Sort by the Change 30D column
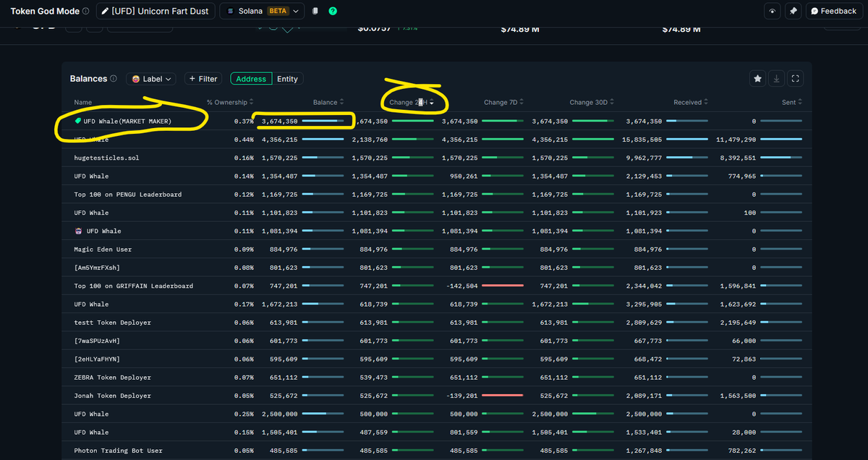Screen dimensions: 868x460 pyautogui.click(x=592, y=103)
